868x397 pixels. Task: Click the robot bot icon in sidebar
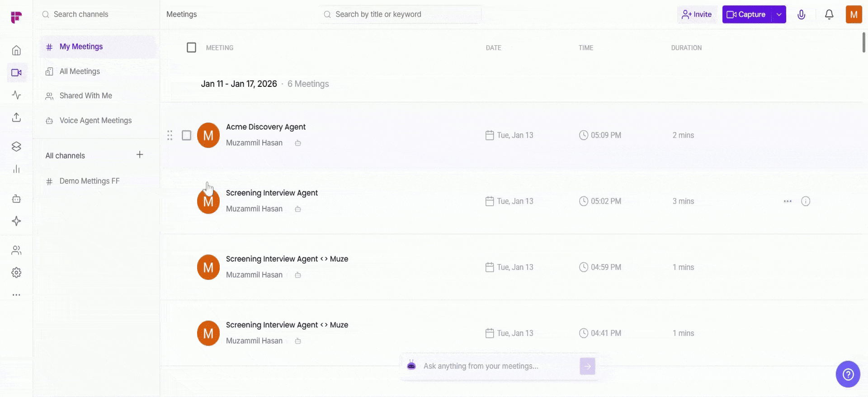point(16,198)
